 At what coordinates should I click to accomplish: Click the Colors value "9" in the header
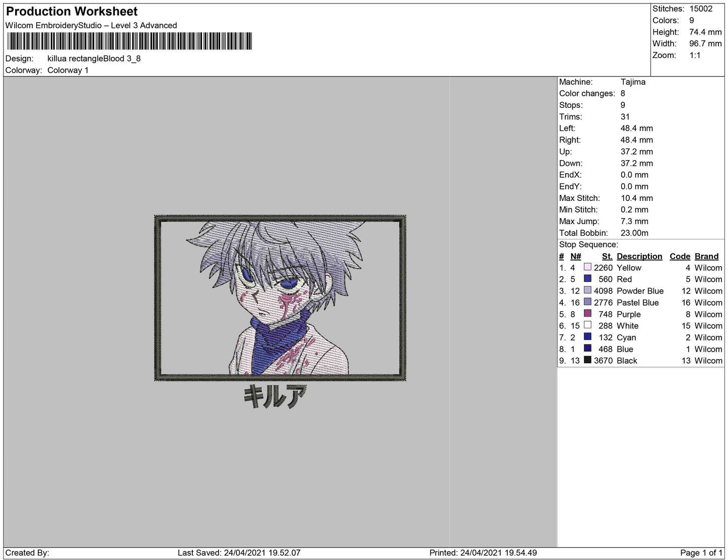pyautogui.click(x=692, y=20)
